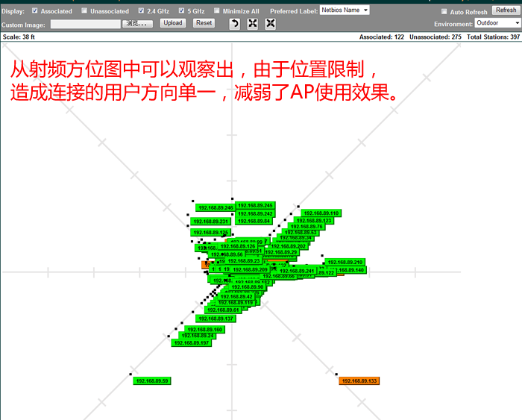522x420 pixels.
Task: Click the Unassociated: 275 count
Action: coord(435,37)
